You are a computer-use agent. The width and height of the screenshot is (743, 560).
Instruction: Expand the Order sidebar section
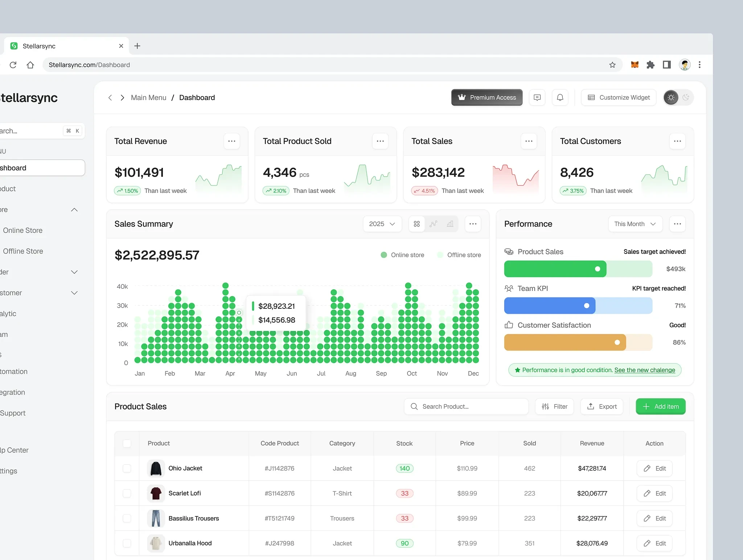coord(74,272)
